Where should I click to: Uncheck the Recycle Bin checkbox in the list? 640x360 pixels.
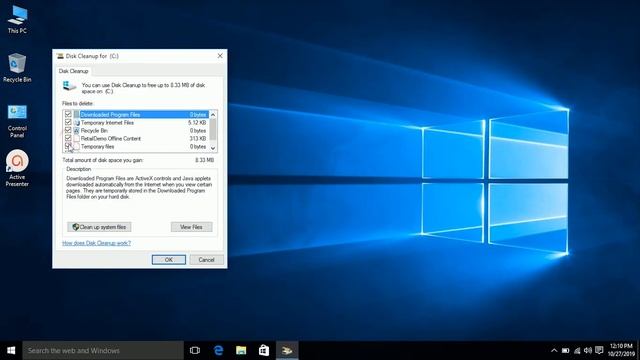[68, 130]
